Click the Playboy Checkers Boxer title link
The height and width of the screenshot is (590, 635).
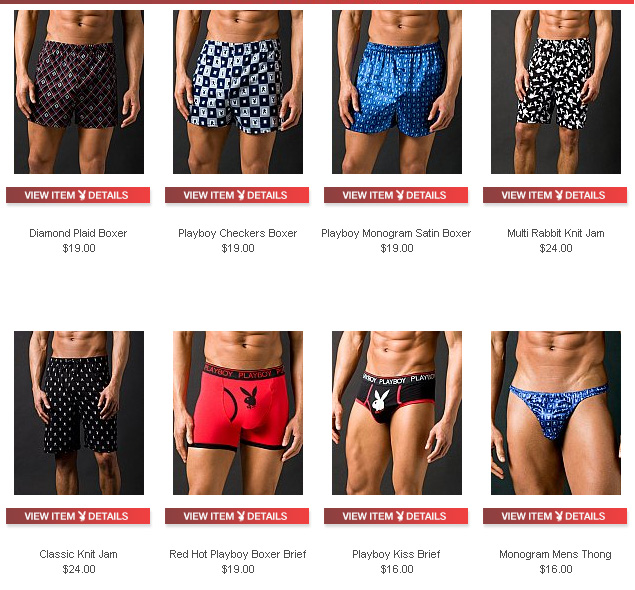pyautogui.click(x=238, y=233)
